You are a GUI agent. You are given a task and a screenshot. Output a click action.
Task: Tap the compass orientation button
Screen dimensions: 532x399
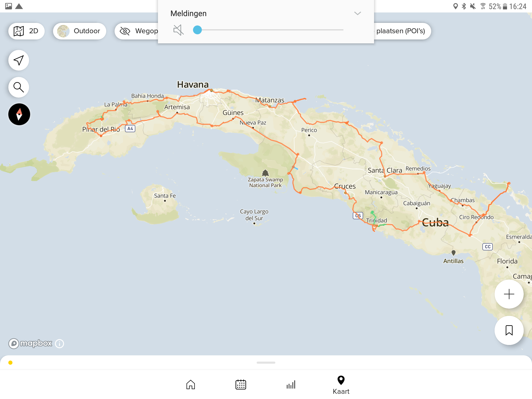(19, 114)
